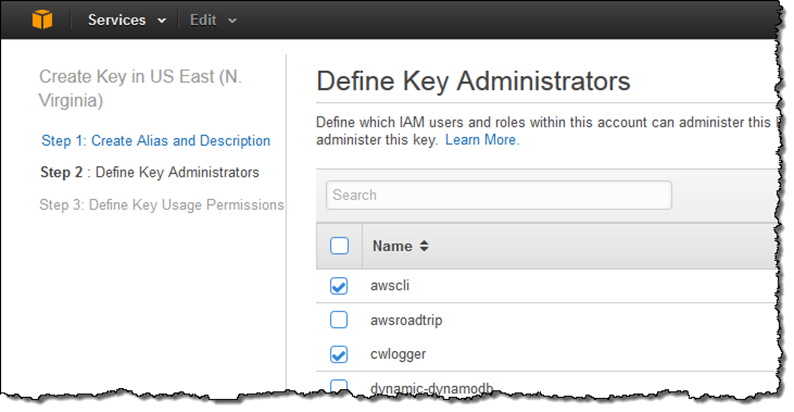Click the cwlogger user name

coord(396,354)
